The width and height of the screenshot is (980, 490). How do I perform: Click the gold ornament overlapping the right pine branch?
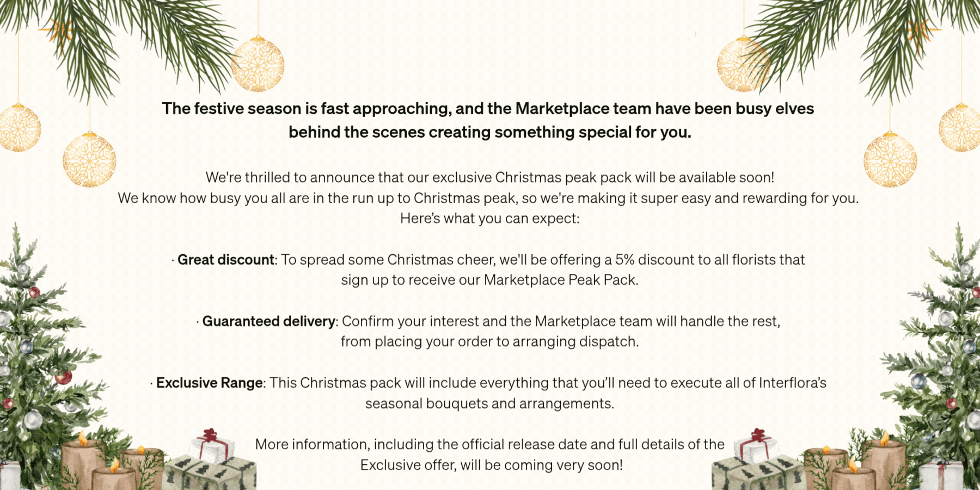[742, 64]
